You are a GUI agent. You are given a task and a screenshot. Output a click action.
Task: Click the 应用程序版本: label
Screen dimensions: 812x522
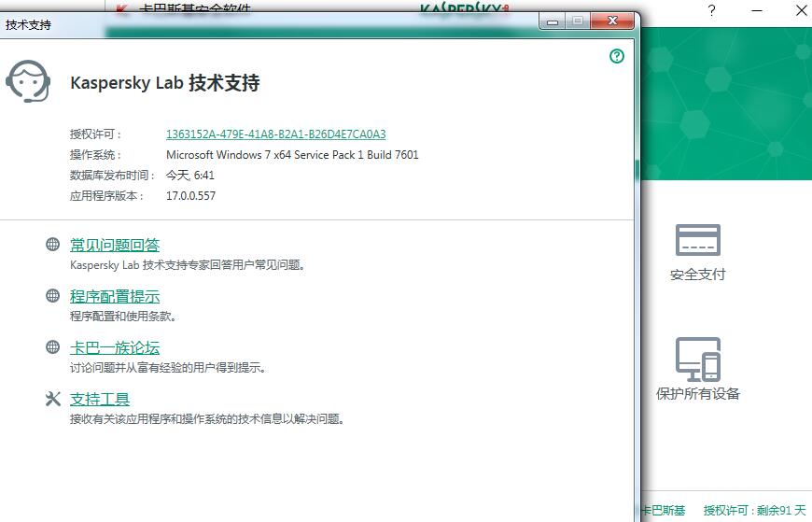[107, 195]
